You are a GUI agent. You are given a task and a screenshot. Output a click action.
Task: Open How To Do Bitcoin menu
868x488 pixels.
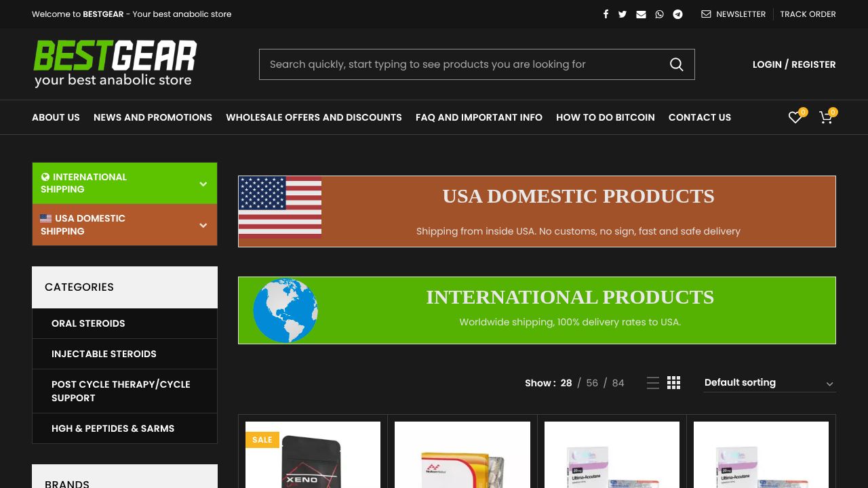[606, 117]
